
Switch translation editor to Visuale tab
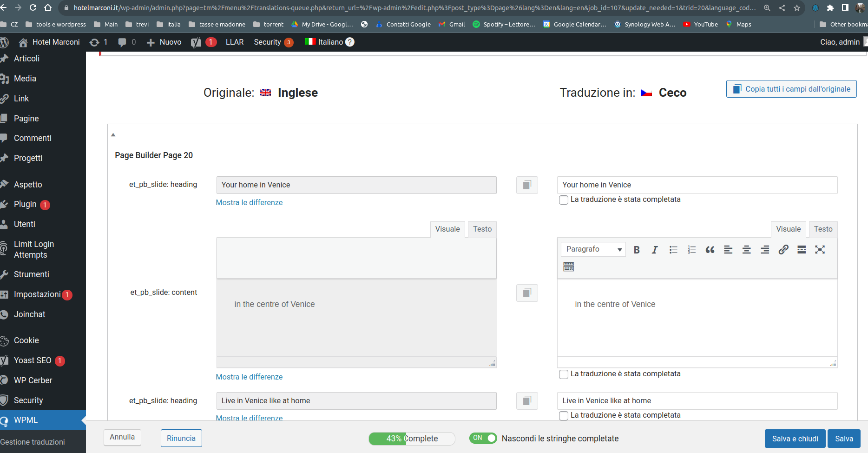pos(789,229)
